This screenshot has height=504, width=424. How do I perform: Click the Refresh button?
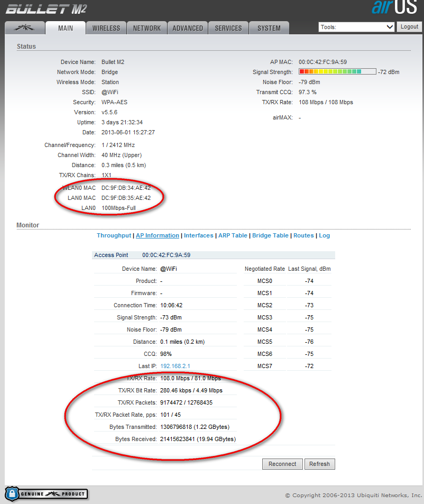[x=320, y=464]
